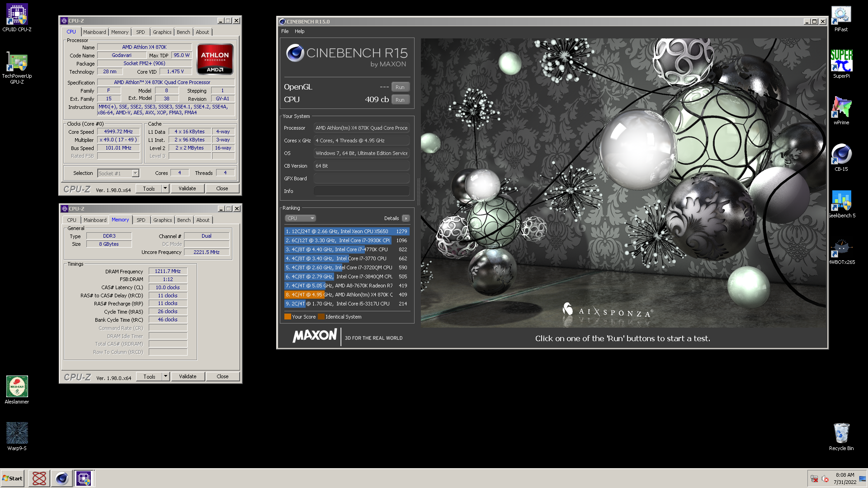Open the CPU ranking type dropdown
Screen dimensions: 868x488
tap(300, 218)
